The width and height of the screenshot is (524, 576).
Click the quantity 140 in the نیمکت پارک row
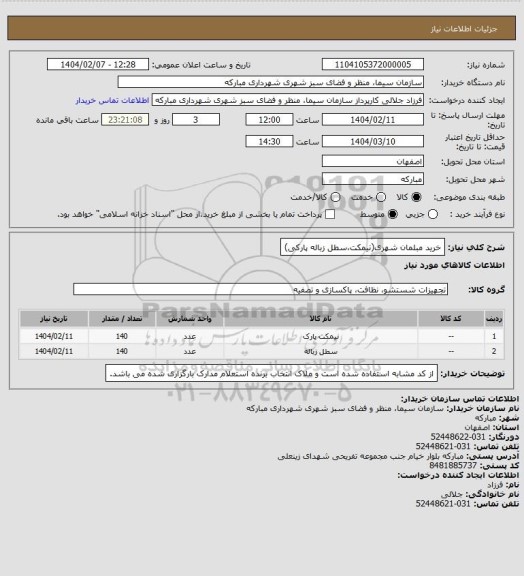click(122, 336)
